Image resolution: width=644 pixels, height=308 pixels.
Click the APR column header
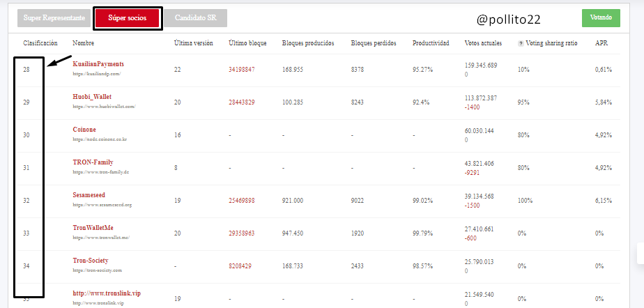[601, 43]
